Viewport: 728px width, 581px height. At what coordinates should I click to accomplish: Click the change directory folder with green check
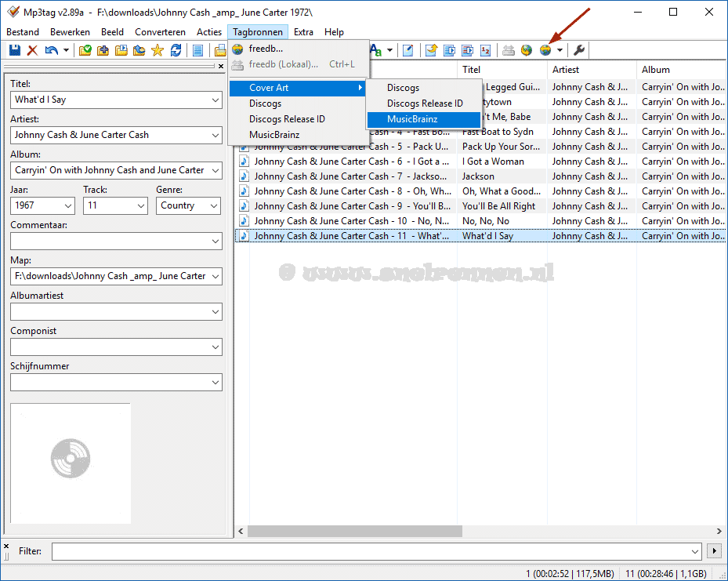[85, 50]
